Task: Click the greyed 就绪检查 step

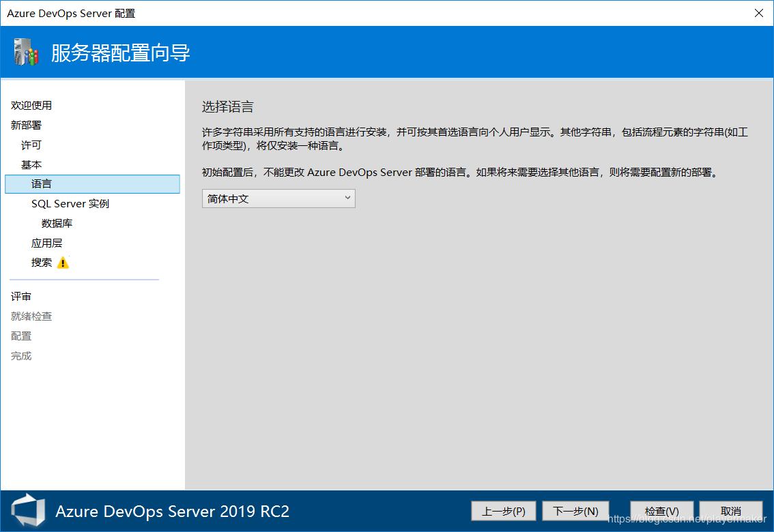Action: coord(31,316)
